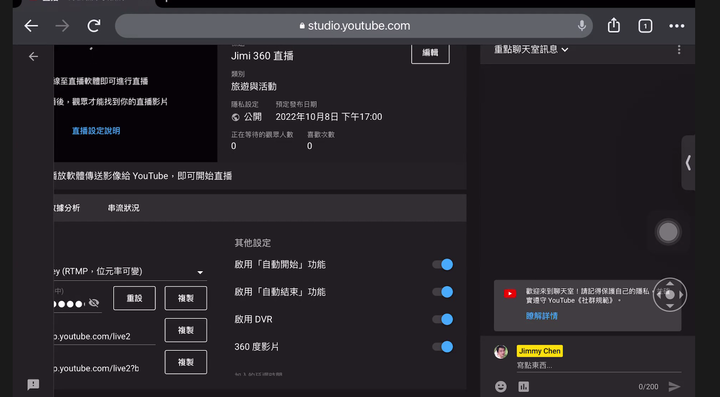This screenshot has width=720, height=397.
Task: Copy the stream key with 複製
Action: click(186, 298)
